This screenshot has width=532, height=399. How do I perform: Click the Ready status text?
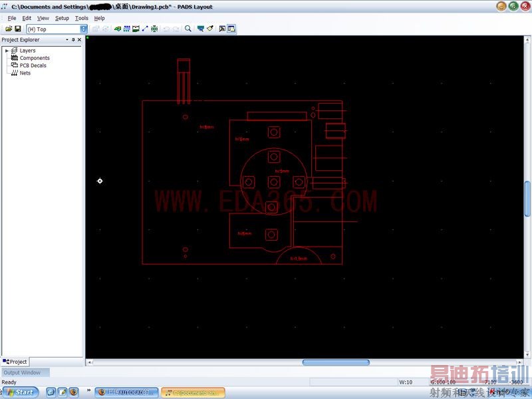click(9, 382)
